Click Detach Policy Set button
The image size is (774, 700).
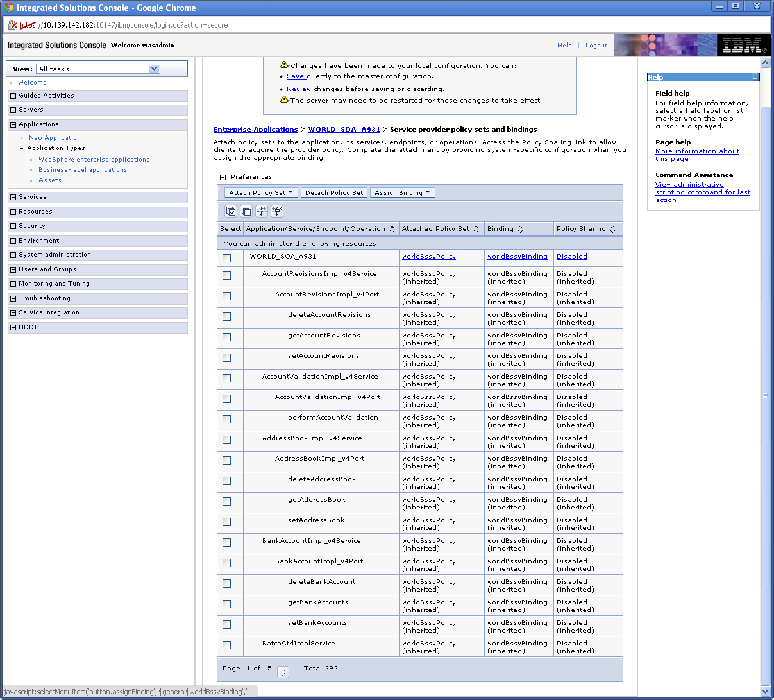pos(334,192)
